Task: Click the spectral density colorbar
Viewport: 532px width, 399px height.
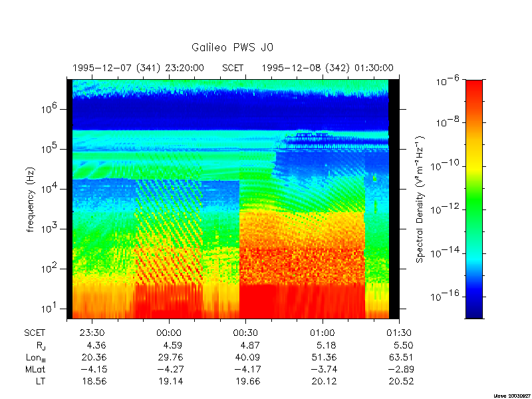Action: pos(474,199)
